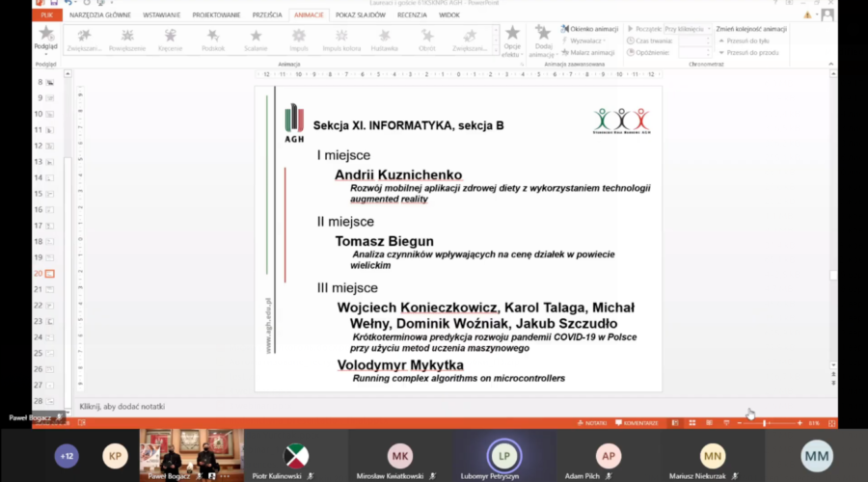This screenshot has width=868, height=482.
Task: Toggle normal view in status bar
Action: click(674, 422)
